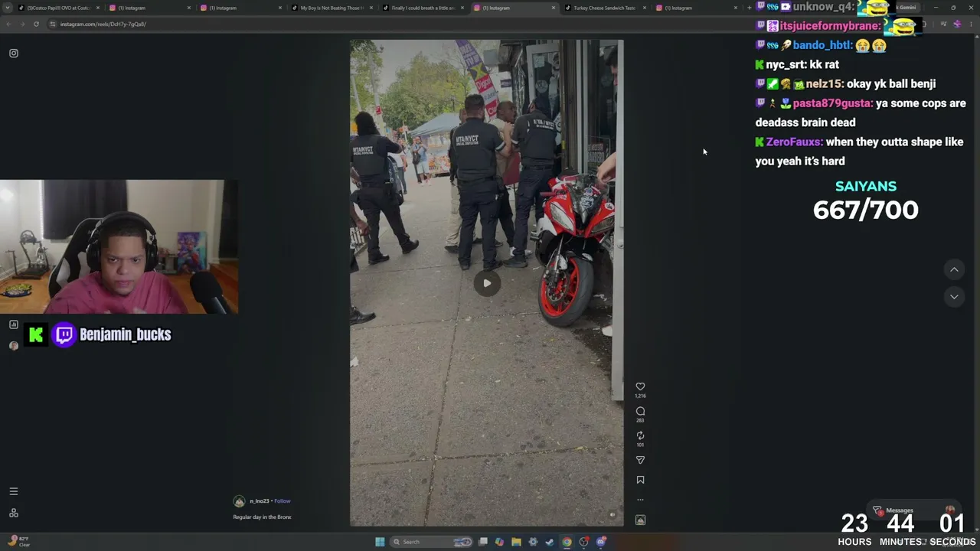Switch to the Costco Papi TikTok tab
The width and height of the screenshot is (980, 551).
[58, 8]
